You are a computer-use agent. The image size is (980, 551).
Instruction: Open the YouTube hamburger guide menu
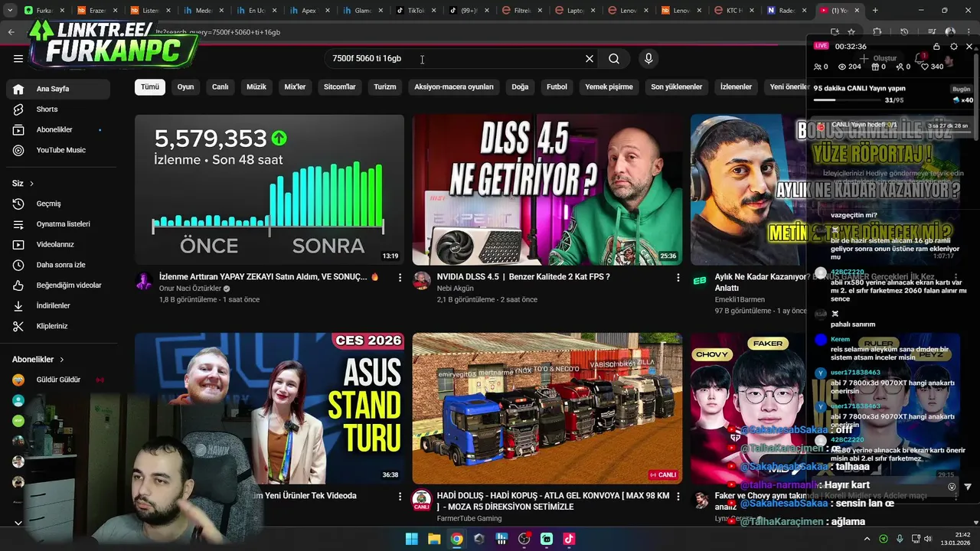[x=18, y=58]
